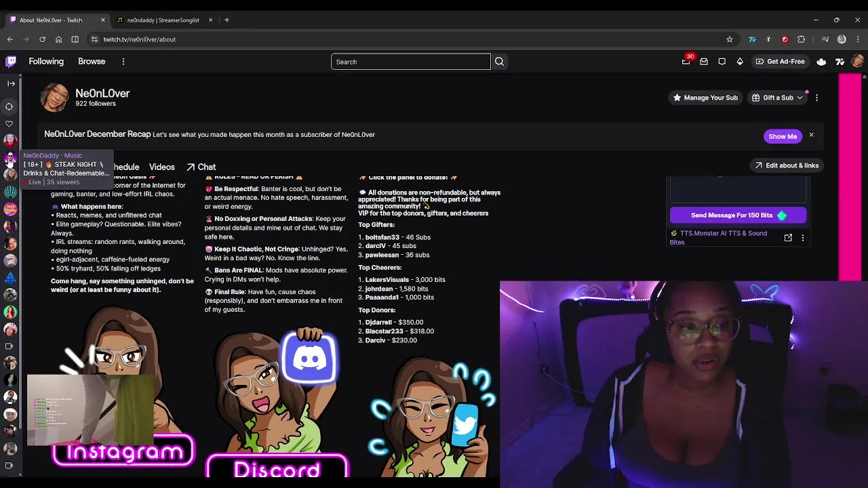The width and height of the screenshot is (868, 488).
Task: Expand the left sidebar with the arrow icon
Action: (11, 83)
